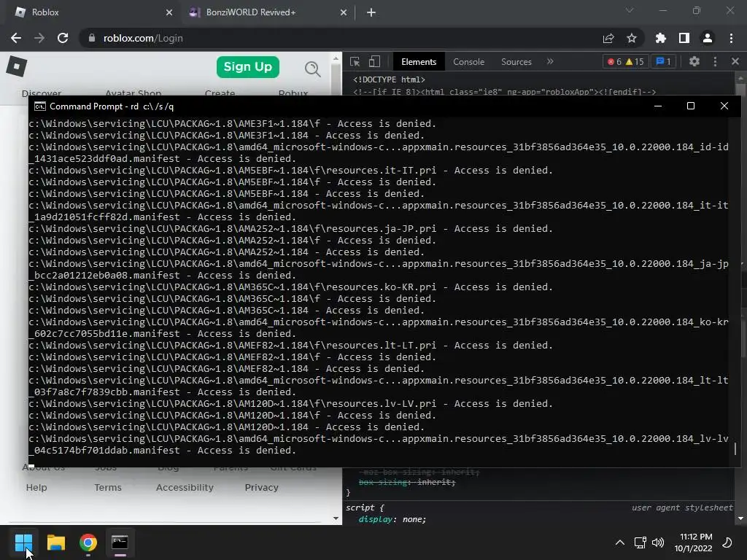The height and width of the screenshot is (560, 747).
Task: Show hidden system tray icons
Action: (x=620, y=542)
